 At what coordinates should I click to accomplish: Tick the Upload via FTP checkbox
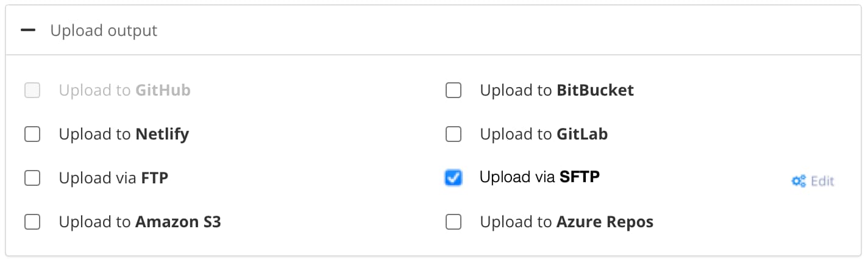32,178
